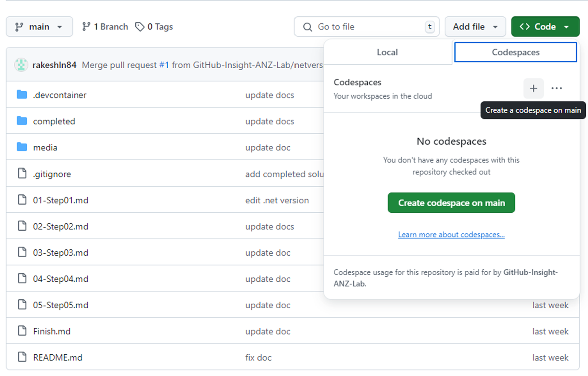Open pull request #1 link

(x=164, y=65)
